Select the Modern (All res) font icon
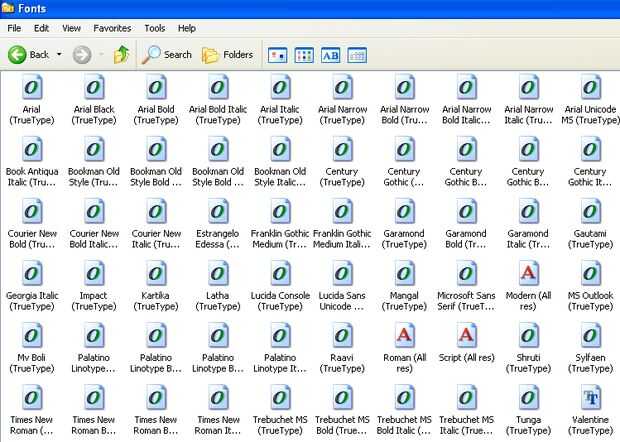Viewport: 620px width, 442px height. coord(528,273)
